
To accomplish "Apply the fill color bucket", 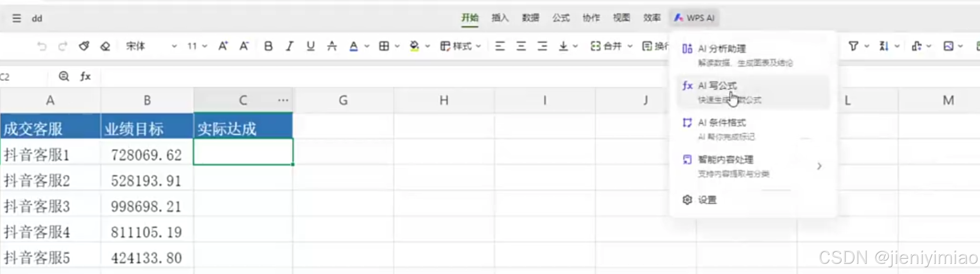I will (414, 46).
